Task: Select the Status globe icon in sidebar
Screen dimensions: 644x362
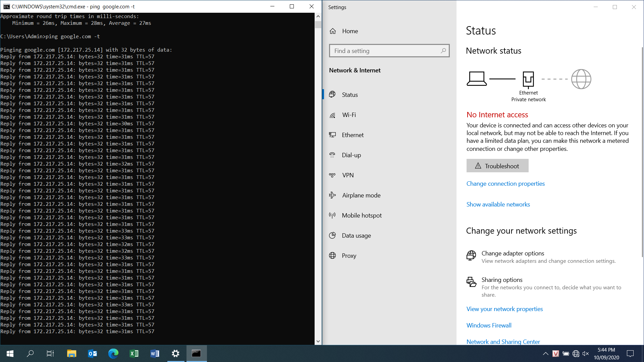Action: tap(332, 95)
